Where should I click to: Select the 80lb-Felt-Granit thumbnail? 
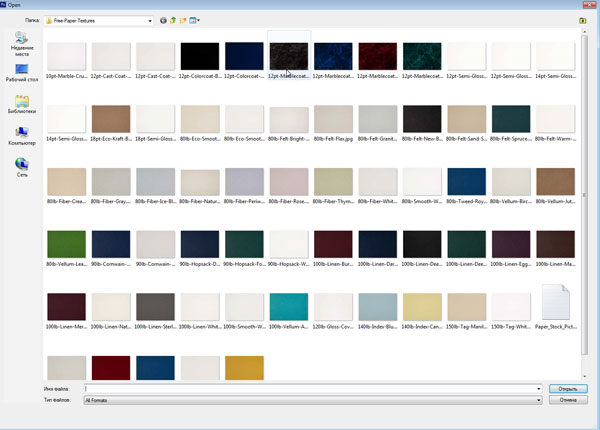[x=377, y=119]
